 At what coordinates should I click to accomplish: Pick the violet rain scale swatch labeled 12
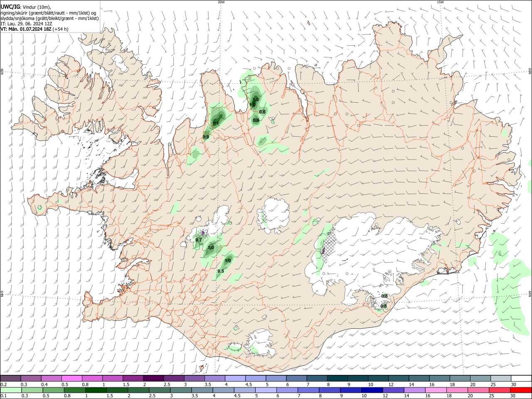[394, 390]
